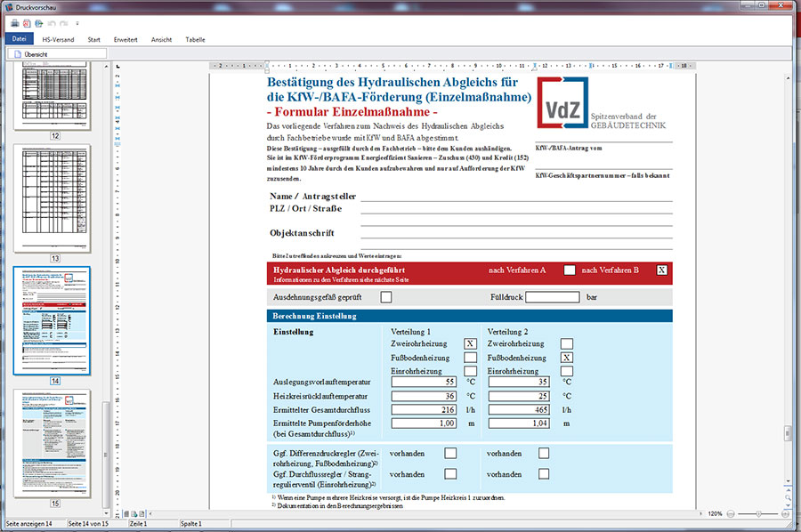Click the 120% zoom level label
This screenshot has height=532, width=801.
point(715,514)
